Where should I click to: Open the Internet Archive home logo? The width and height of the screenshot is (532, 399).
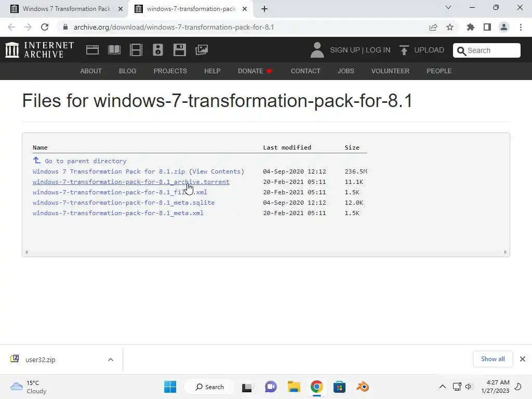pos(39,50)
